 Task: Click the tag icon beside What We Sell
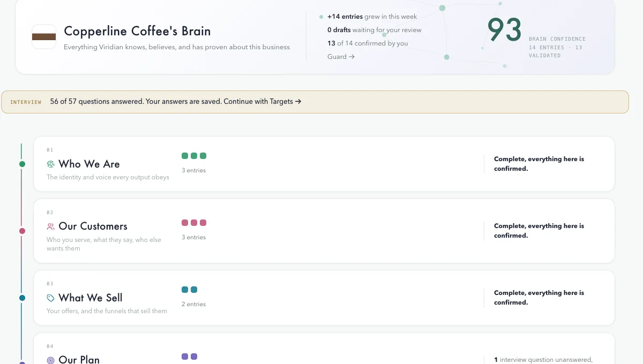pos(51,298)
